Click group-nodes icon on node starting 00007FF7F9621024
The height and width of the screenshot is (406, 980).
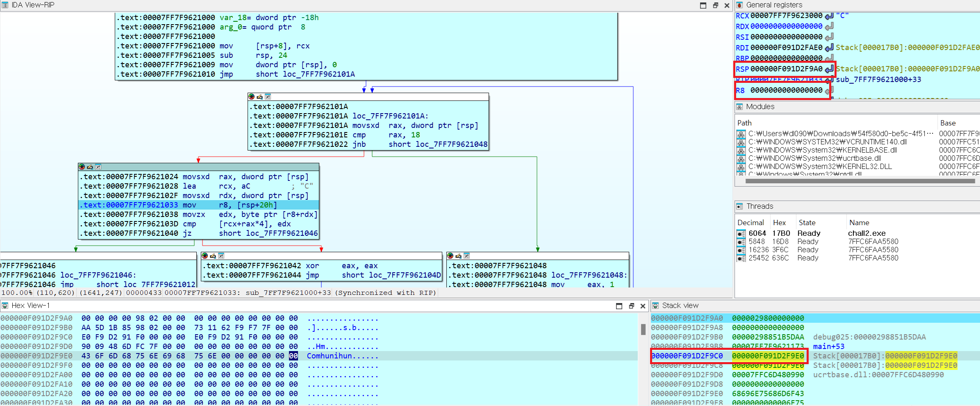[98, 167]
